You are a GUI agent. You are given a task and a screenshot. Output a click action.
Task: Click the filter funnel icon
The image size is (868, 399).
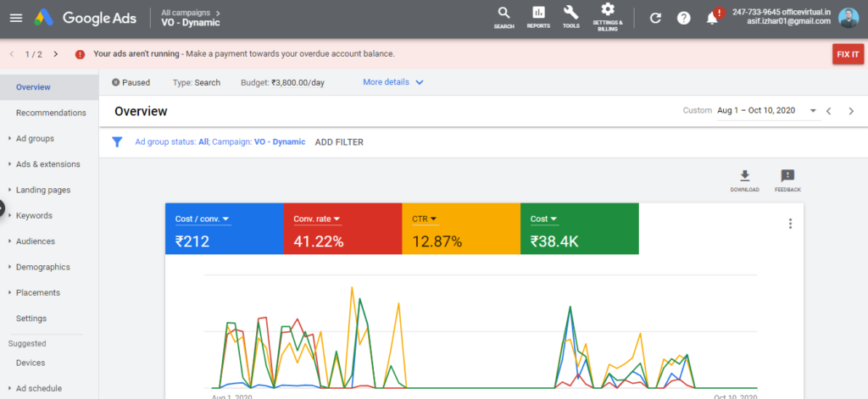tap(117, 142)
